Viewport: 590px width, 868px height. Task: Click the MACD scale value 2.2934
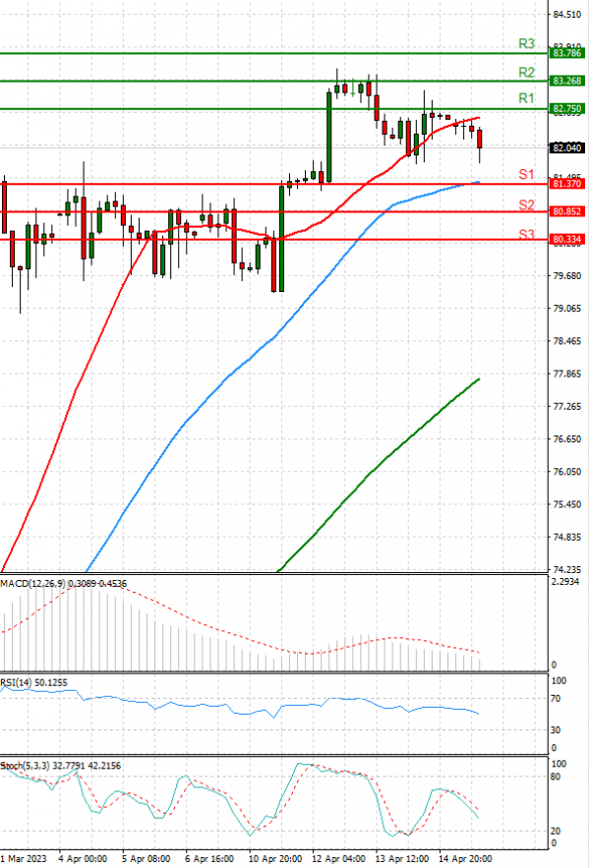(x=565, y=582)
